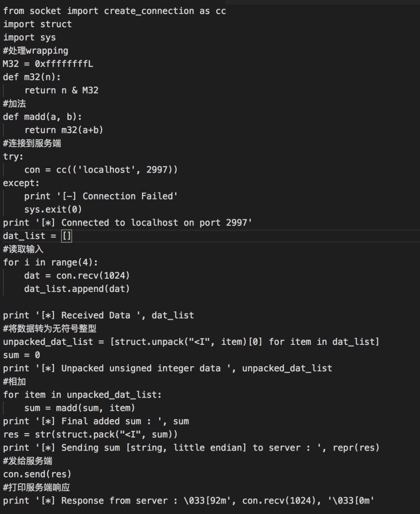Image resolution: width=420 pixels, height=514 pixels.
Task: Click the 'sys.exit(0)' call
Action: pos(53,209)
